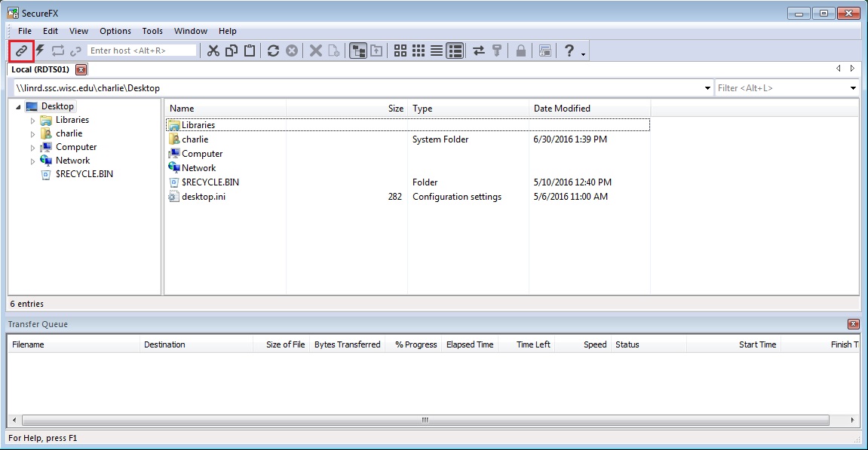Click the Enter host input field
This screenshot has height=450, width=868.
tap(142, 51)
